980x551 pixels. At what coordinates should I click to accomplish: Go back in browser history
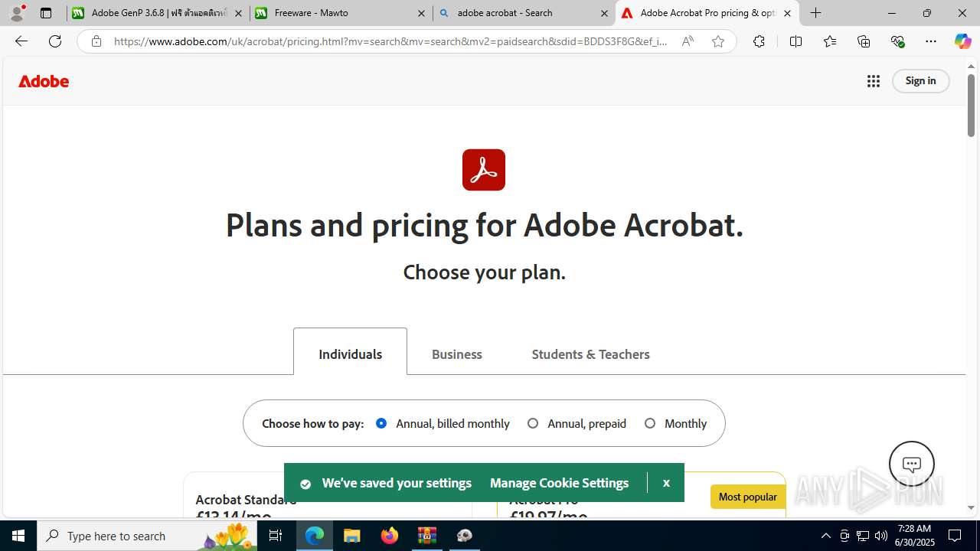coord(21,41)
